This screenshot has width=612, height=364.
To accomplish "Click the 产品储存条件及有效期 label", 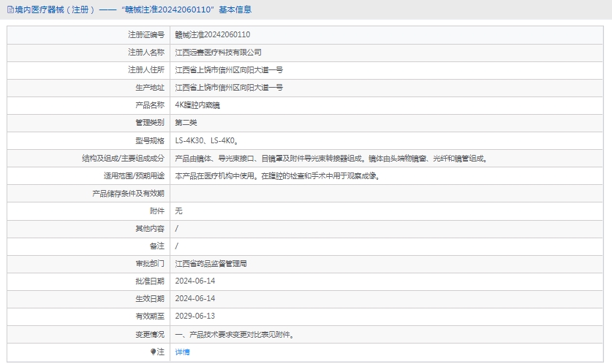I will tap(128, 193).
